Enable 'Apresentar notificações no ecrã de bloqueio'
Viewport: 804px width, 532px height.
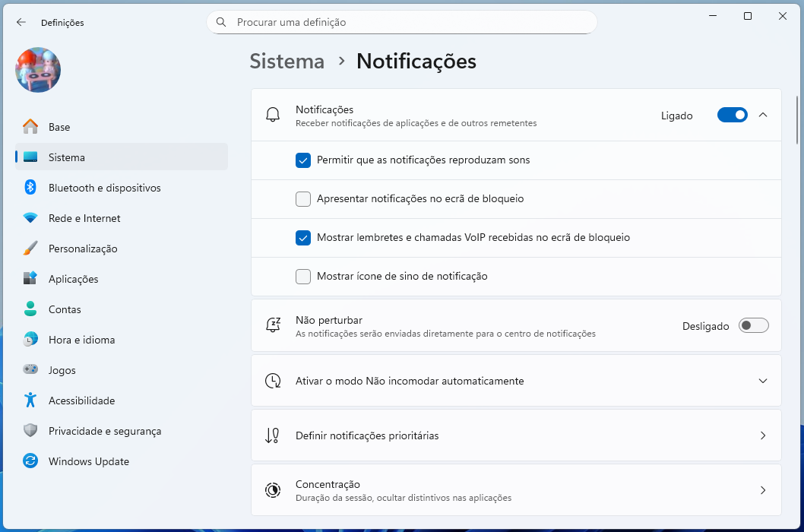pyautogui.click(x=303, y=198)
